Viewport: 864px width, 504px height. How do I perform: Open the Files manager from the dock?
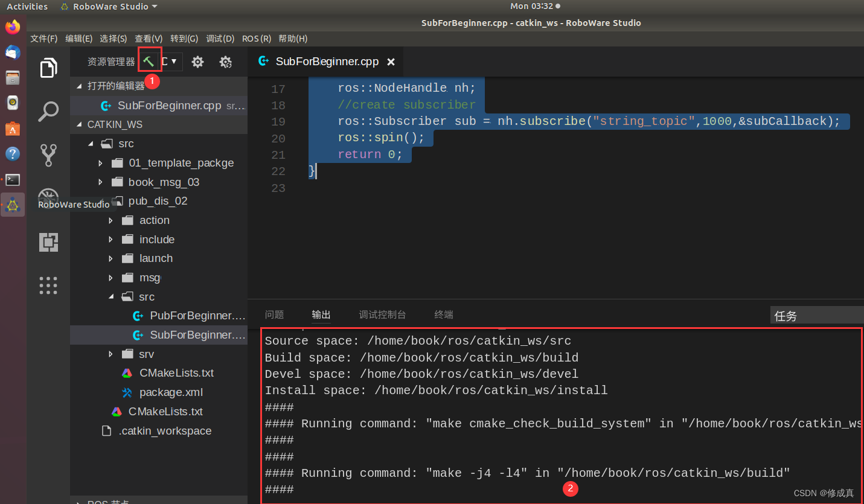point(13,77)
